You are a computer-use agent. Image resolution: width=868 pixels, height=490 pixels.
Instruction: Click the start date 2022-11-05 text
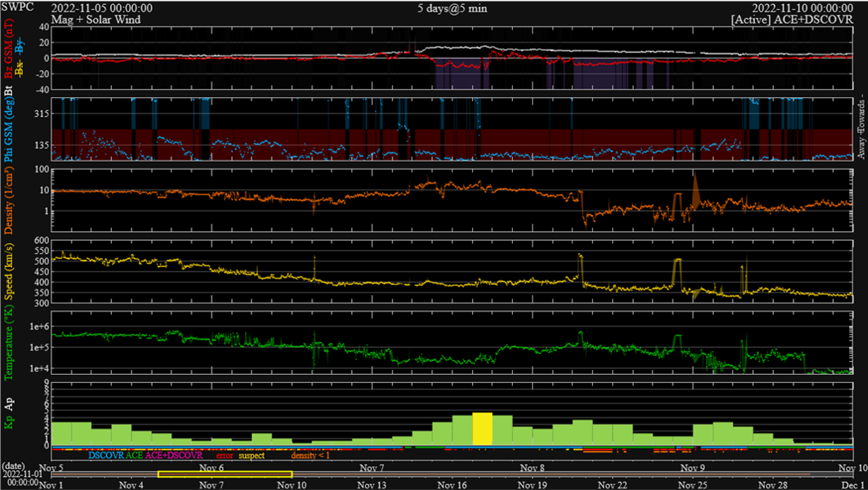102,7
